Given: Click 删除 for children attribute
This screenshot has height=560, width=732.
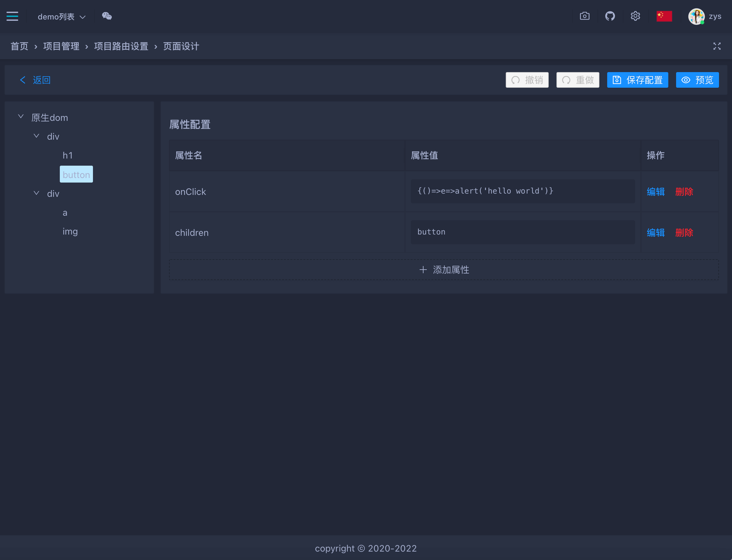Looking at the screenshot, I should (x=684, y=233).
